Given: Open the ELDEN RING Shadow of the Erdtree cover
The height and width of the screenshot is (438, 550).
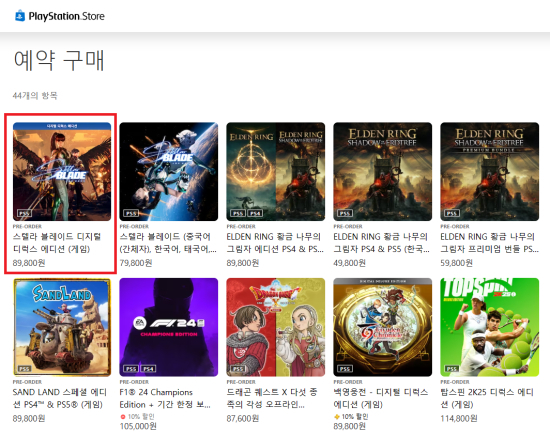Looking at the screenshot, I should (x=383, y=171).
